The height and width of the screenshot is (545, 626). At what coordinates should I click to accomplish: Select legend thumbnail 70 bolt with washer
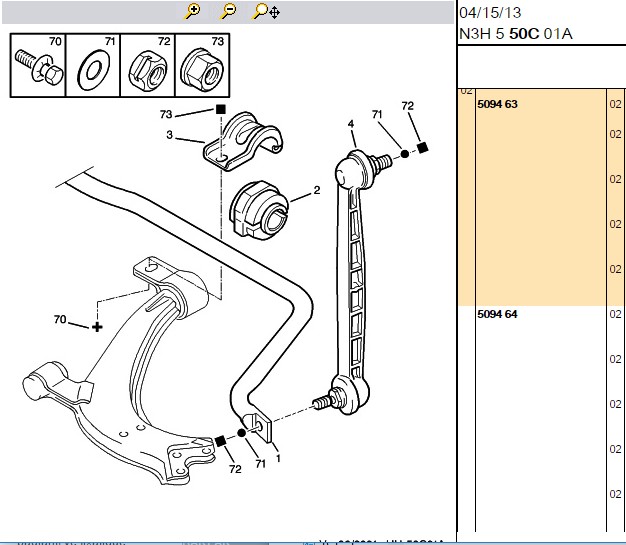click(38, 65)
